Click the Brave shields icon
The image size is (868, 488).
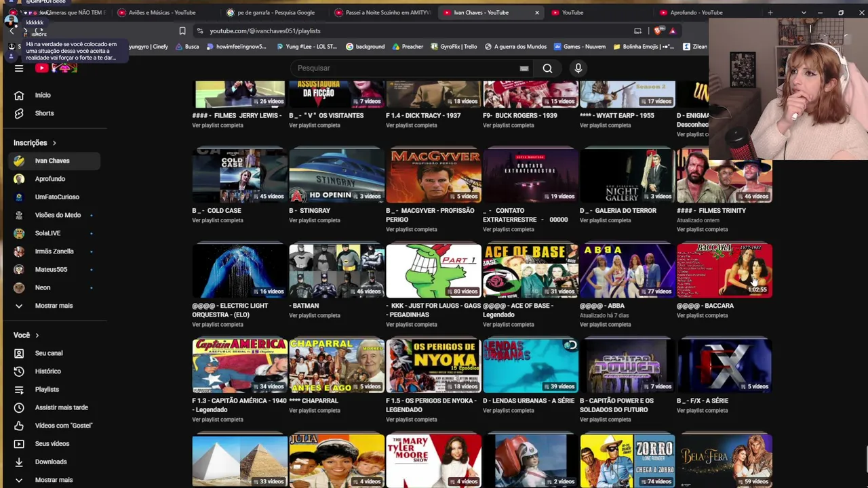coord(658,30)
